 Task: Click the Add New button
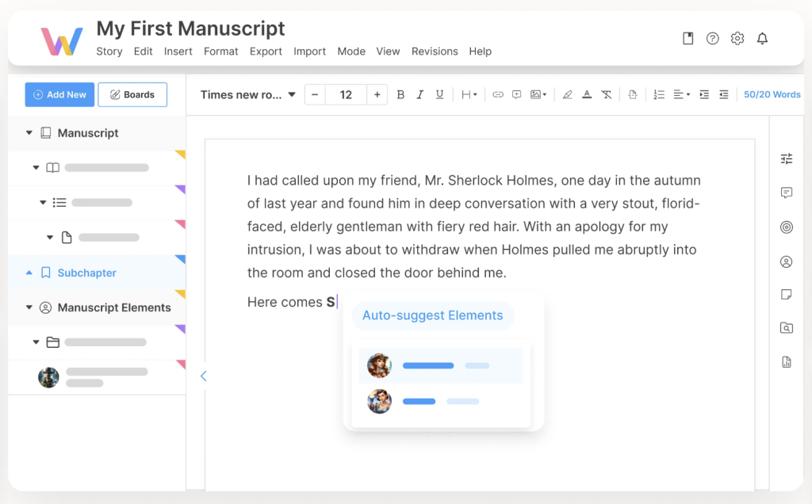click(59, 94)
